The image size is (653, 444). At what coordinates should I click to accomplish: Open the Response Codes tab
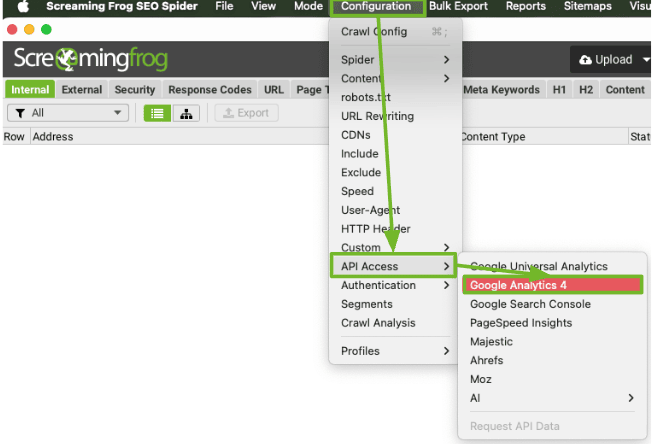tap(209, 89)
